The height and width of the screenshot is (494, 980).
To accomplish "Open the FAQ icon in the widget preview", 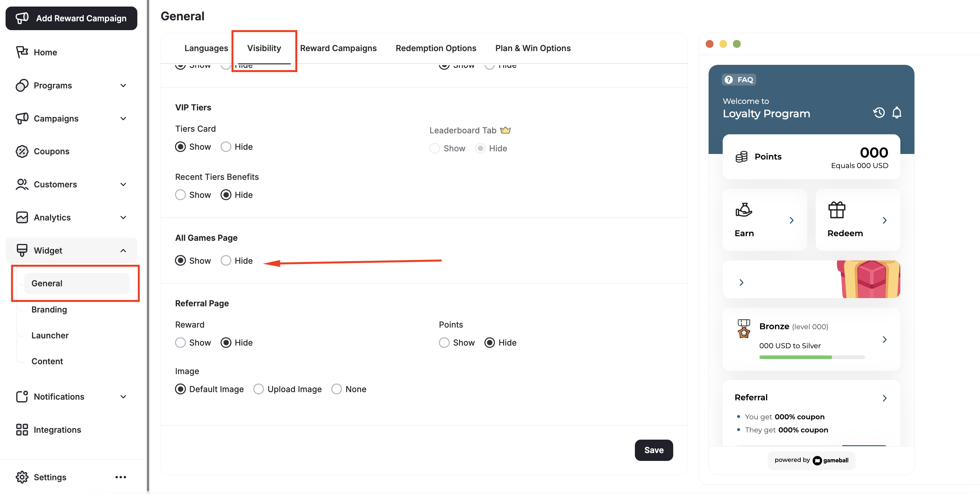I will pos(729,80).
